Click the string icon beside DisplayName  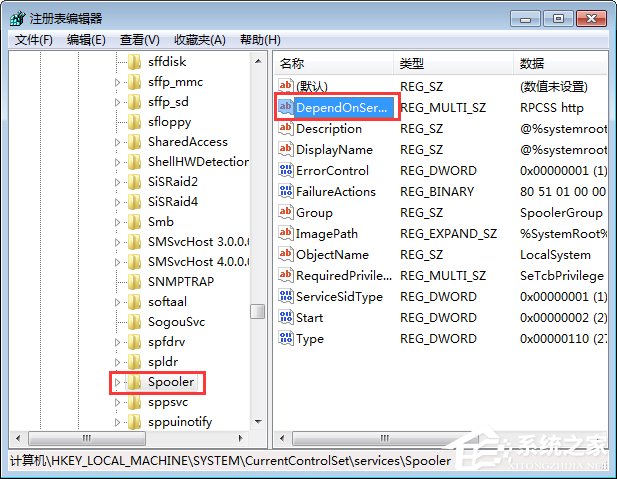coord(286,149)
